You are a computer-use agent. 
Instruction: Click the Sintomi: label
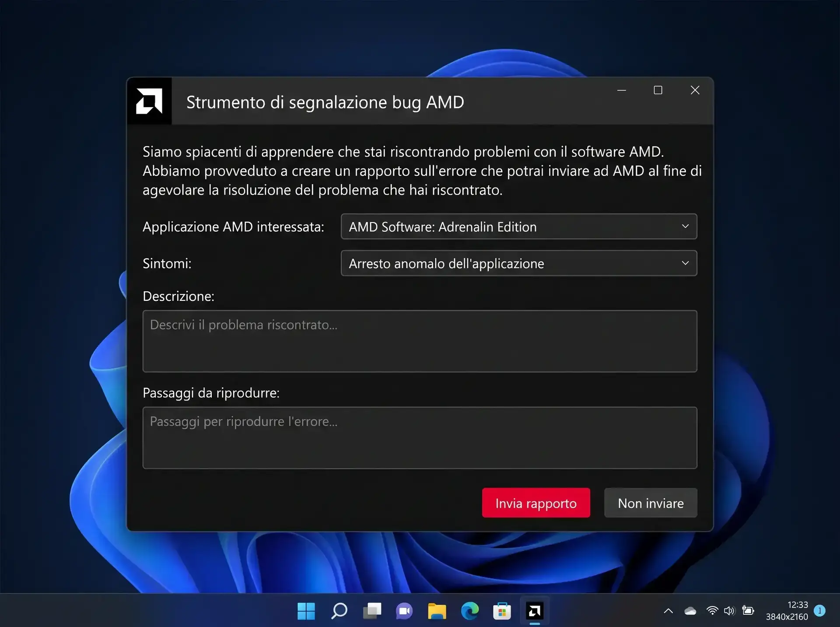167,264
